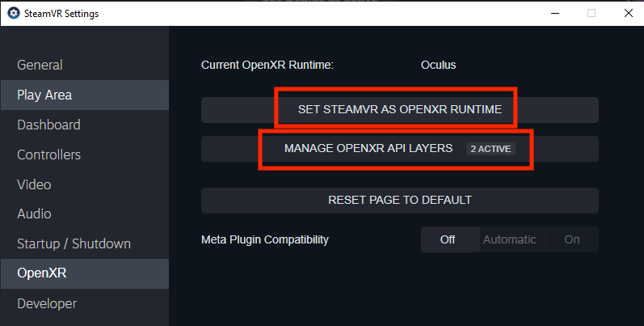This screenshot has width=644, height=326.
Task: Open the Dashboard settings tab
Action: [84, 125]
